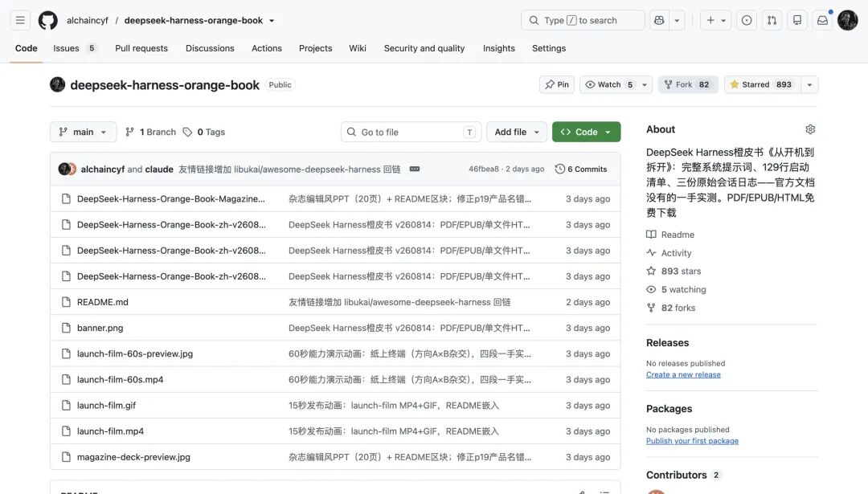Click the fork icon next to 82 forks

point(651,308)
